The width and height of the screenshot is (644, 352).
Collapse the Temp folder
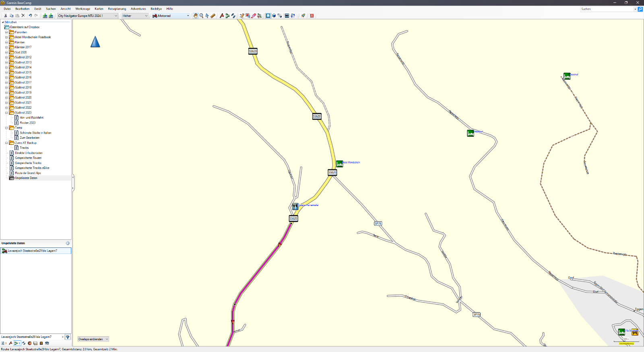pos(6,128)
